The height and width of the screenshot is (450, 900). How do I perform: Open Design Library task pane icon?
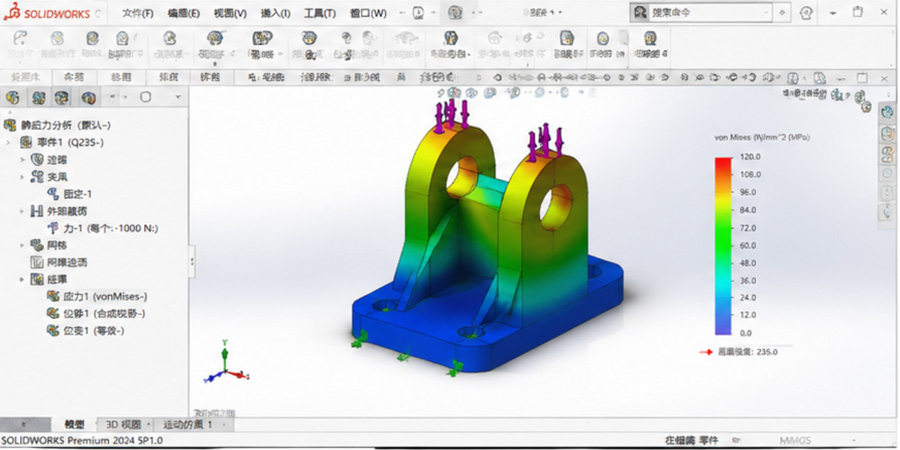[x=887, y=133]
